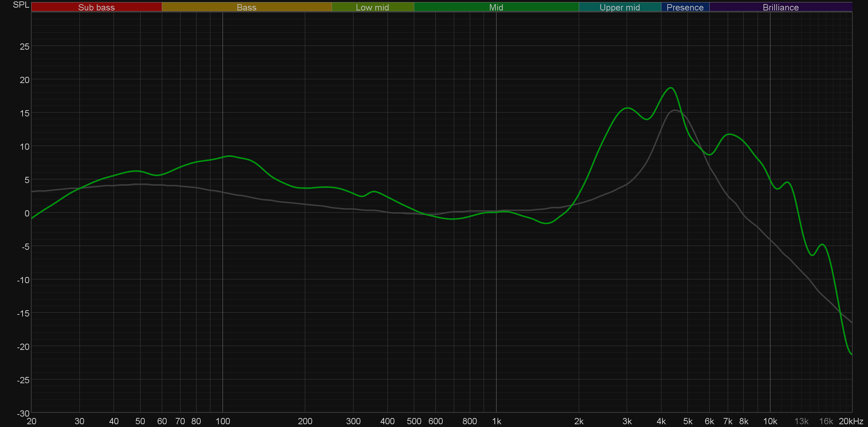Click the Brilliance band header

[x=781, y=7]
